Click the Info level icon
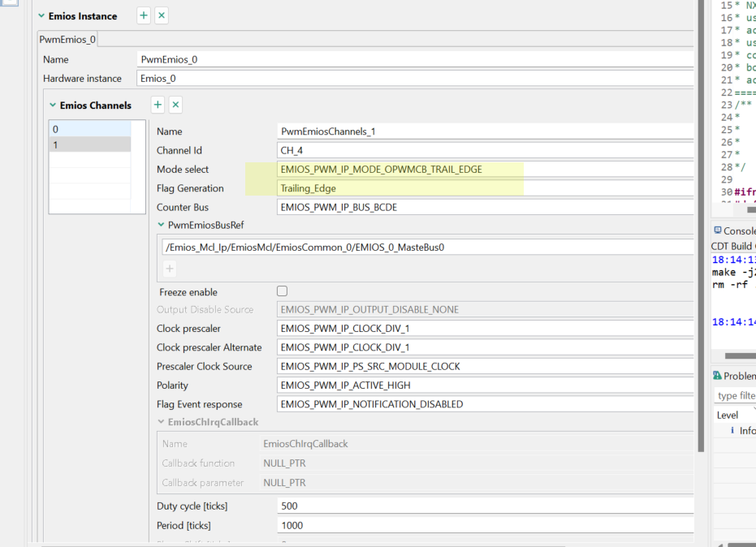This screenshot has width=756, height=547. tap(732, 431)
